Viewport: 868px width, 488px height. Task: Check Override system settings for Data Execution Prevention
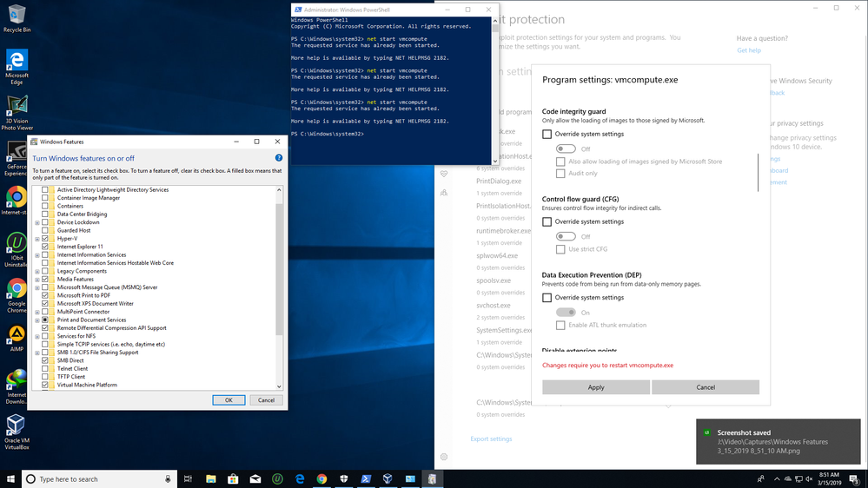click(547, 298)
